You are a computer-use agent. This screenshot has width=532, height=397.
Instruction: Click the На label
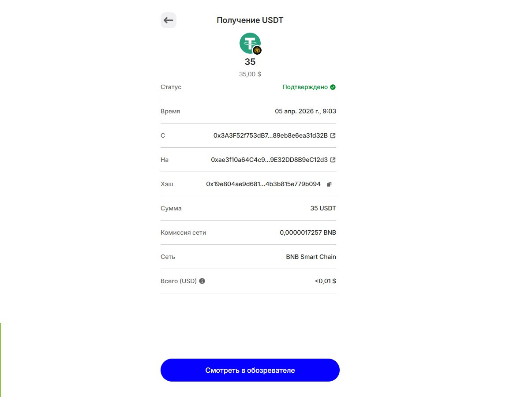165,160
